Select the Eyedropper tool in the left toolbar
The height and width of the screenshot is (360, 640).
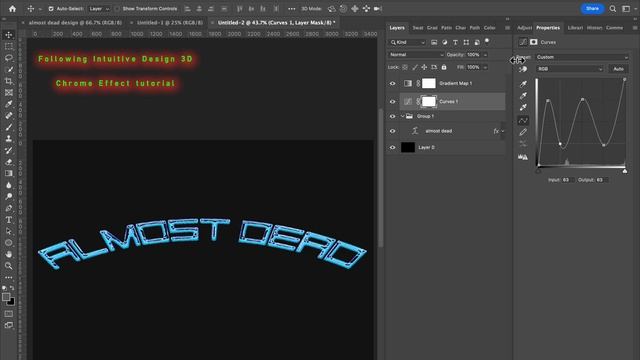(x=9, y=104)
